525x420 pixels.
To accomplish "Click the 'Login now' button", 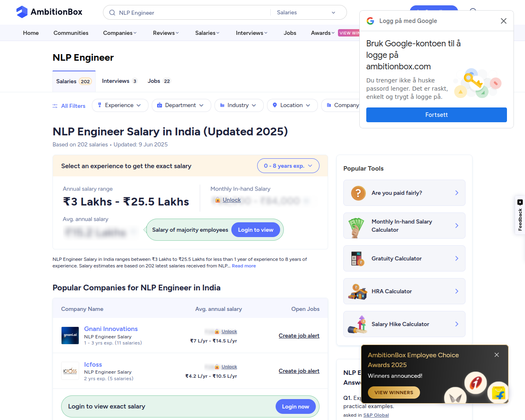I will click(295, 406).
